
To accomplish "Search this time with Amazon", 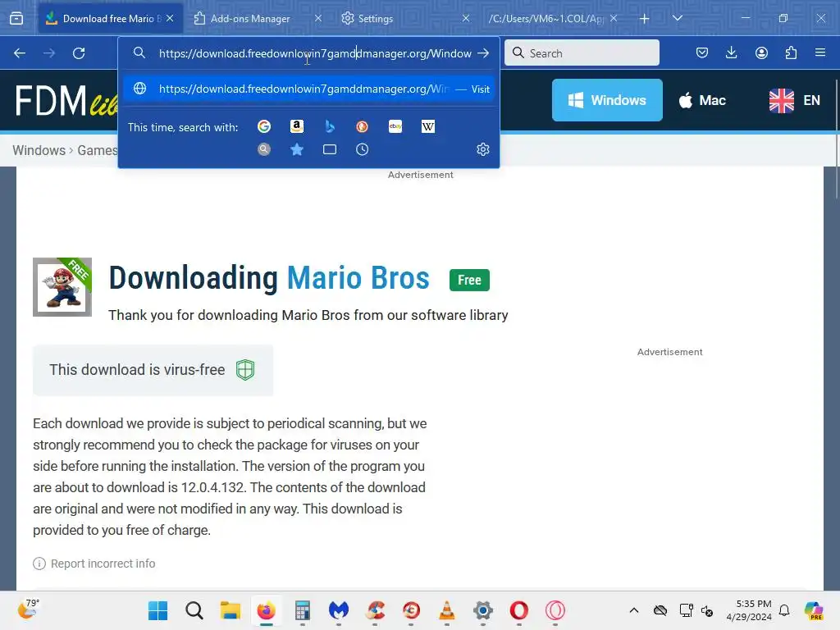I will pos(297,126).
